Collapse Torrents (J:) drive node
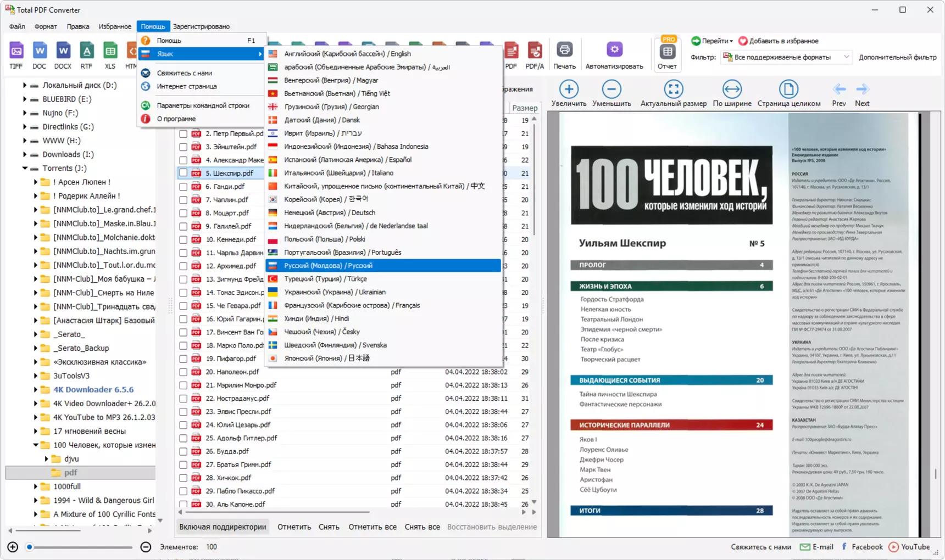Viewport: 945px width, 560px height. [x=24, y=168]
